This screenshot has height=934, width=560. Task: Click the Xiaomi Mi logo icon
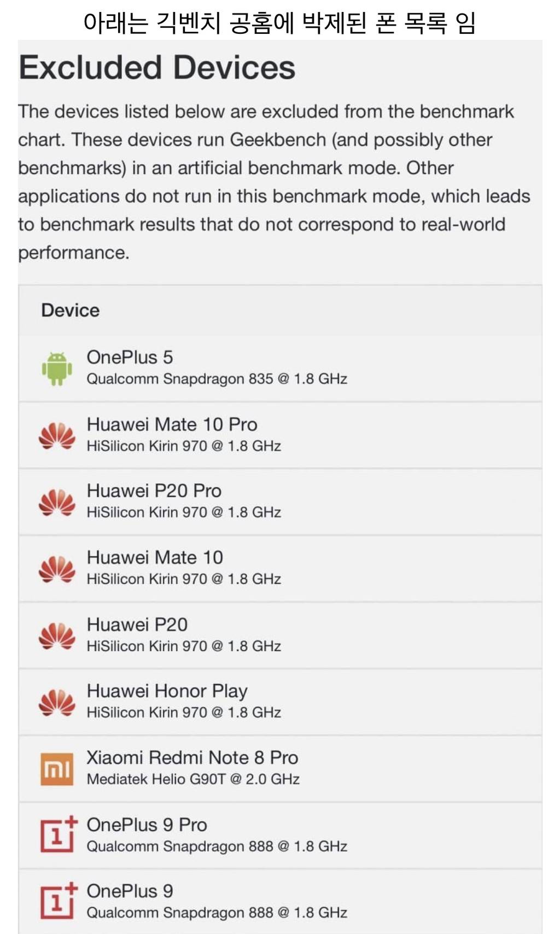[x=57, y=769]
